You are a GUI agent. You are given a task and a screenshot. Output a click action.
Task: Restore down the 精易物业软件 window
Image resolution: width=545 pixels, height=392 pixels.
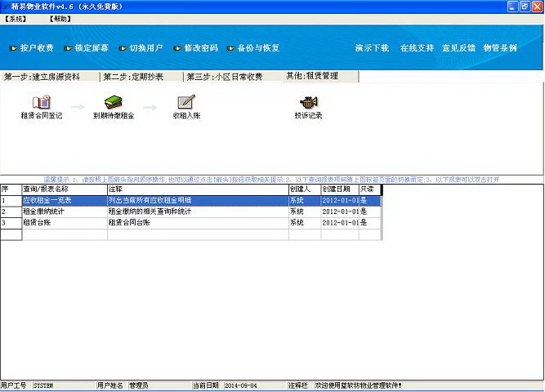525,7
